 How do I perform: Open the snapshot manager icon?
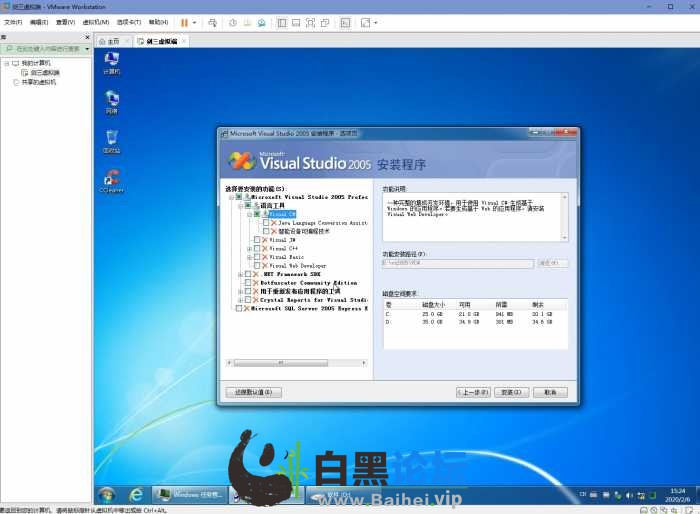point(262,23)
